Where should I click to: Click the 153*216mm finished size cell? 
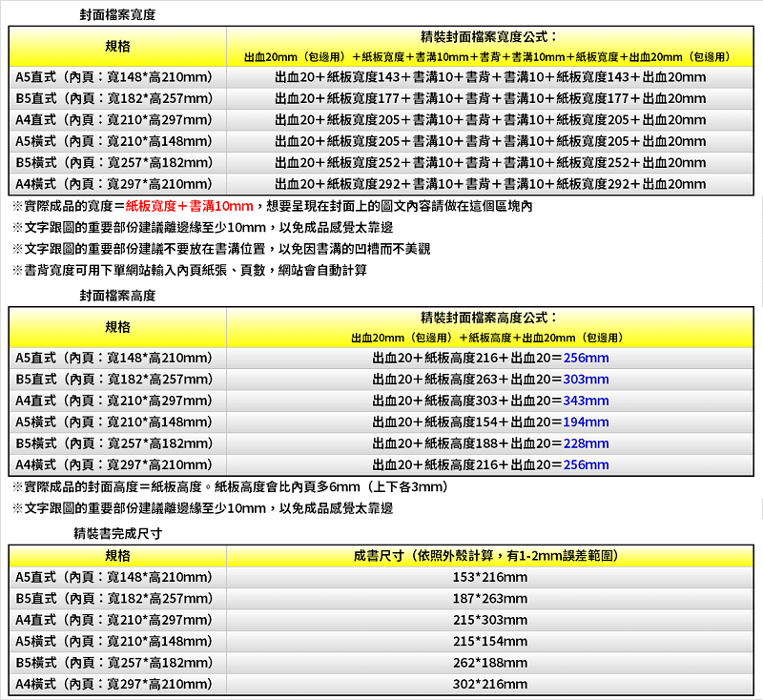point(489,577)
